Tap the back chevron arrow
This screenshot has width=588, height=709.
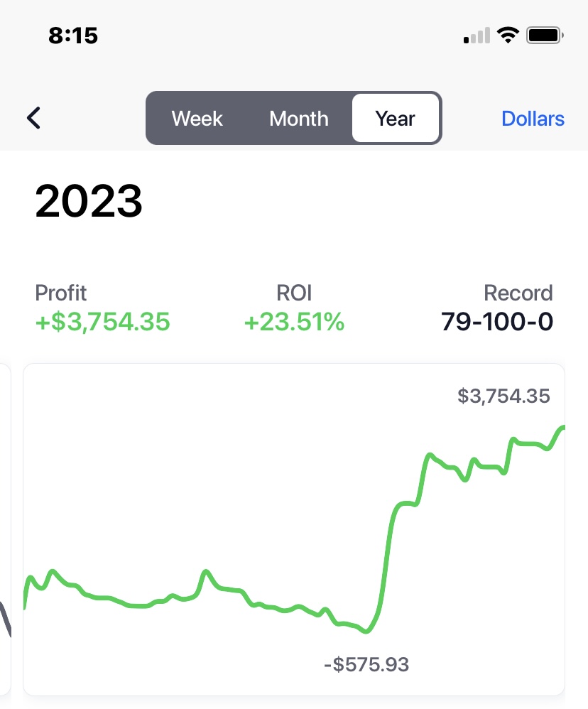pos(34,118)
